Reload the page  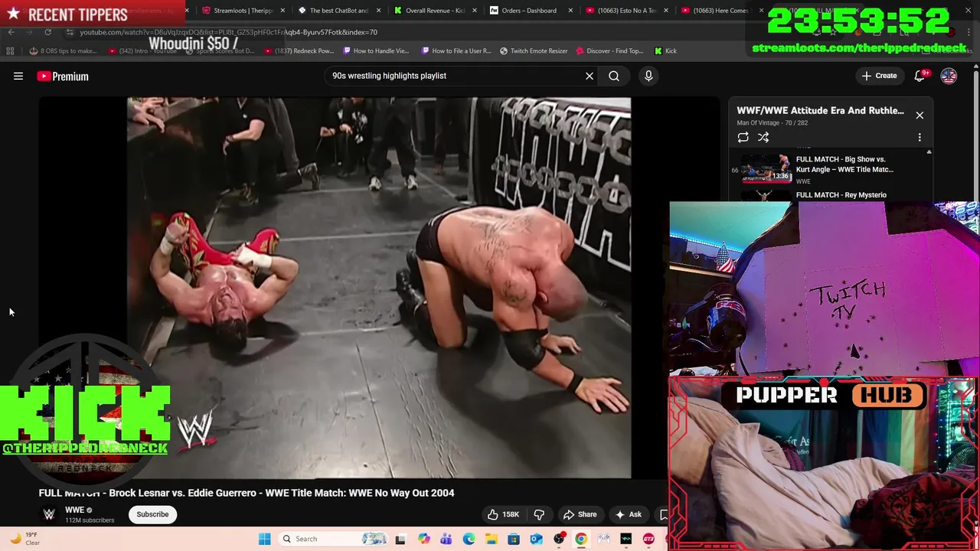pos(47,32)
